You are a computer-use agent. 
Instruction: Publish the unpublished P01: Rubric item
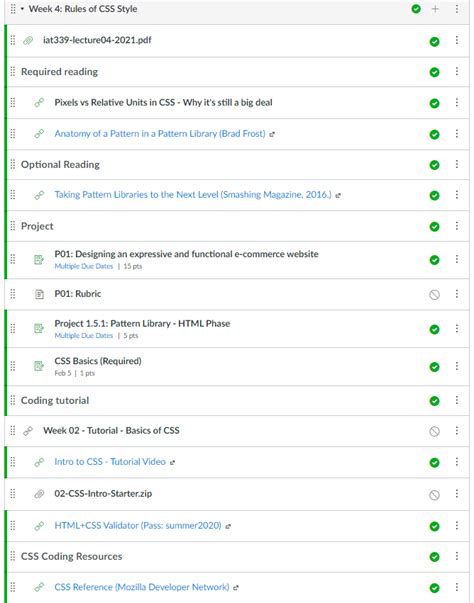click(x=434, y=295)
